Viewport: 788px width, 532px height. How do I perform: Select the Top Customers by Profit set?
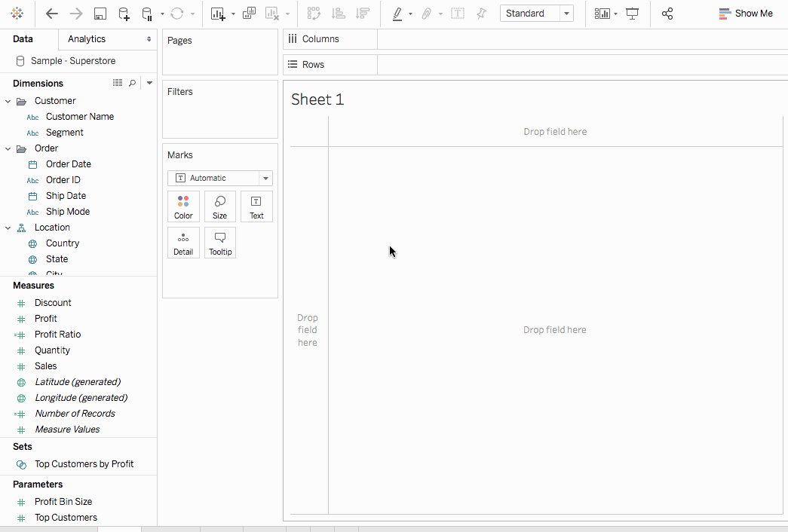coord(84,464)
